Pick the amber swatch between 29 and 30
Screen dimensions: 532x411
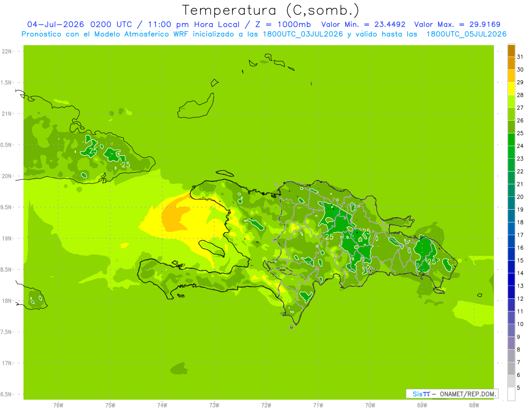pos(511,76)
